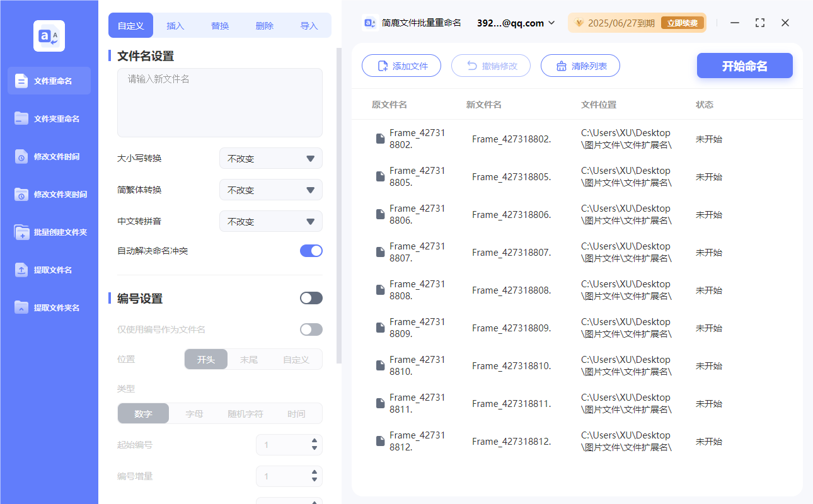This screenshot has height=504, width=813.
Task: Open the 大小写转换 dropdown
Action: click(x=270, y=158)
